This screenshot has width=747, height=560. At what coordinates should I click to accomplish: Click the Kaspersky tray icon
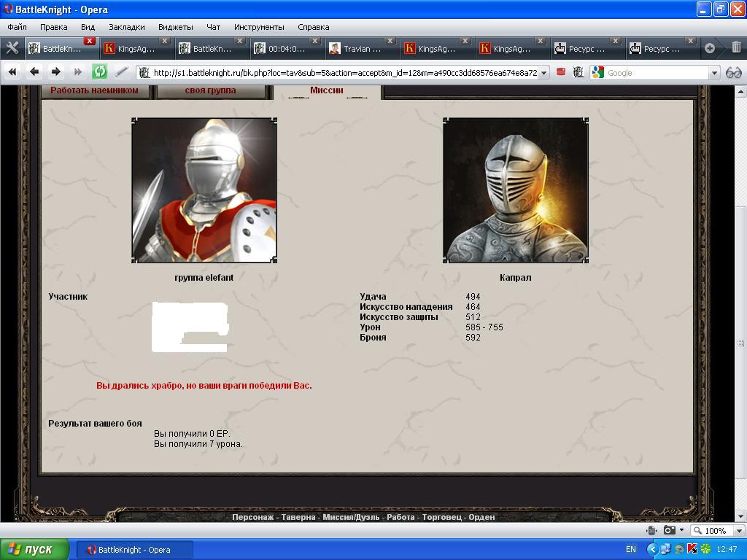tap(692, 549)
